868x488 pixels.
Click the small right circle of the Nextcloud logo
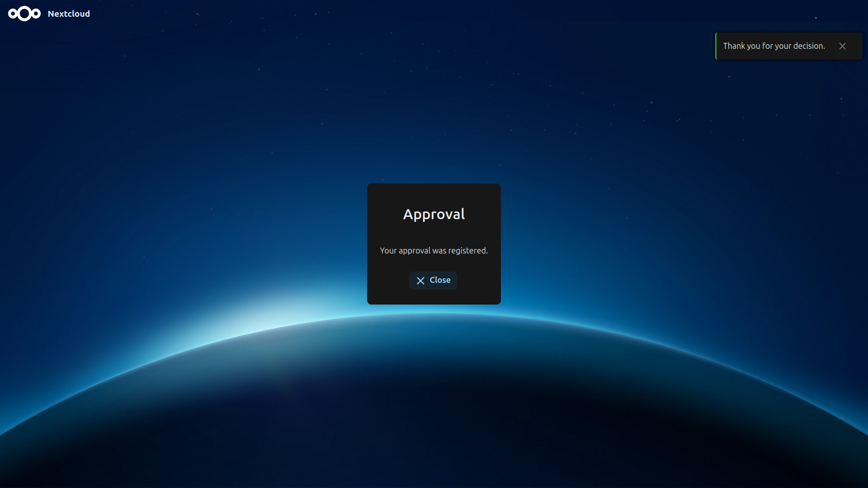pyautogui.click(x=36, y=14)
